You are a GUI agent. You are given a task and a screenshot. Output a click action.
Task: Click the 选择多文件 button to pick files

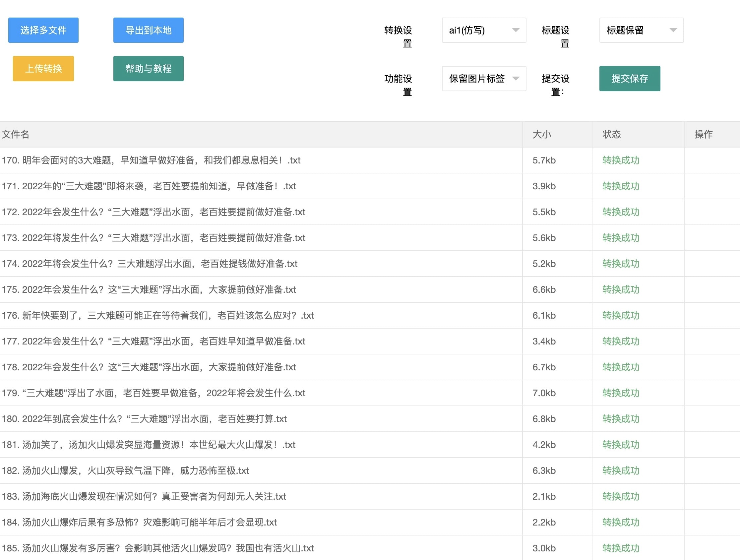[43, 30]
